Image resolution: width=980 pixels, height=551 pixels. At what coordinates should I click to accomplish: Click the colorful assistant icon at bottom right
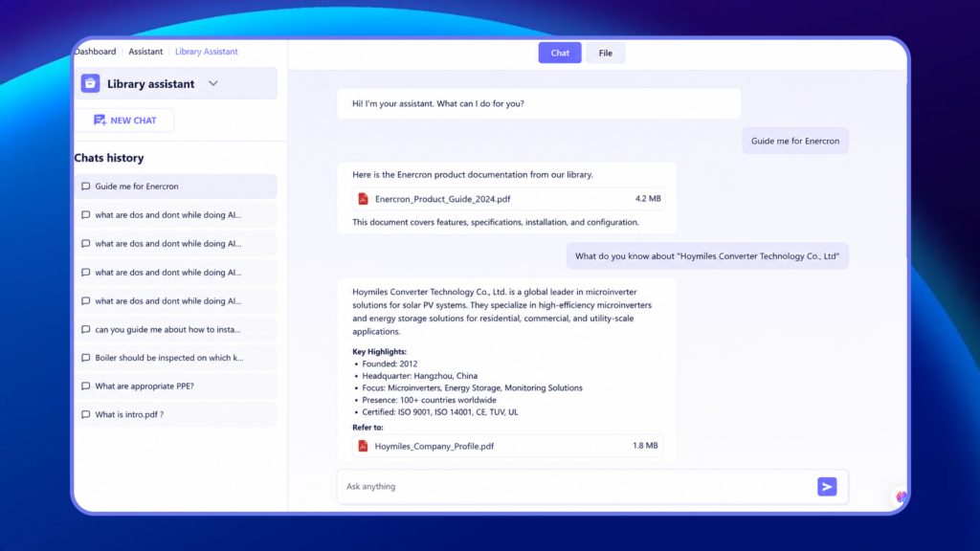(x=900, y=497)
